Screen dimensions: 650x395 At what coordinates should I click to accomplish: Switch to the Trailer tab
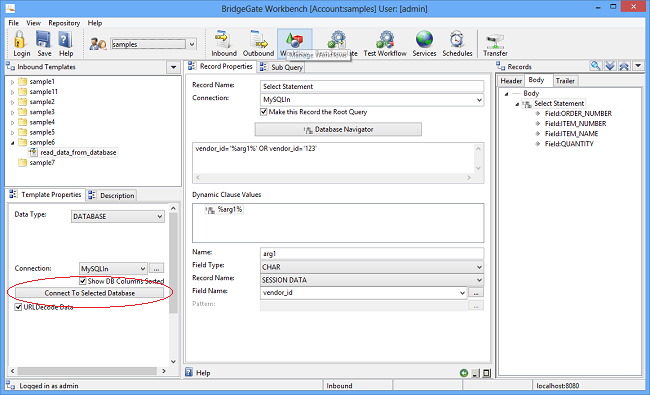coord(565,81)
